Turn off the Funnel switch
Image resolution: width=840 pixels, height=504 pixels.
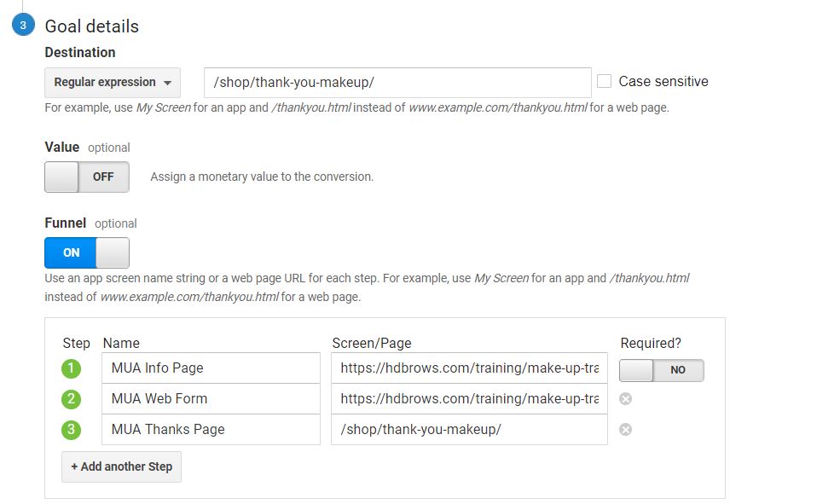[87, 252]
